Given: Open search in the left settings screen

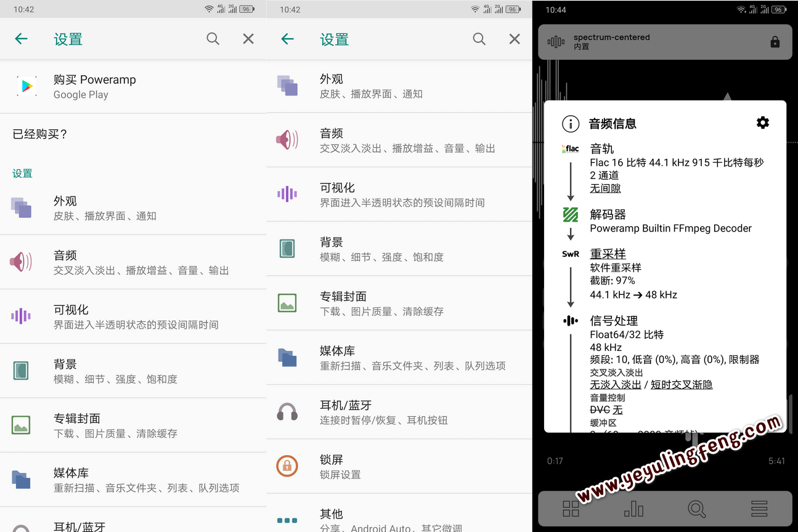Looking at the screenshot, I should tap(213, 39).
